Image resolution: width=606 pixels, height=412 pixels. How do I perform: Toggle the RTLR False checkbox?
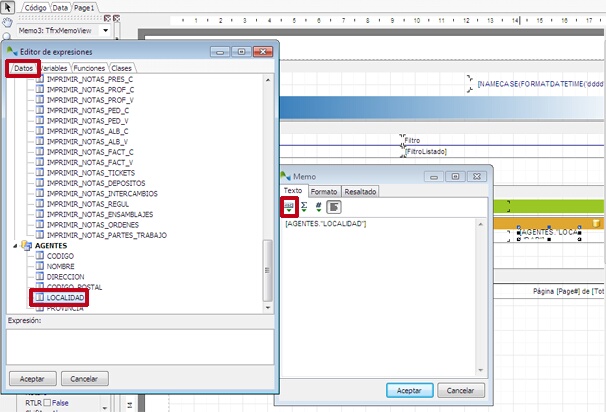tap(47, 403)
